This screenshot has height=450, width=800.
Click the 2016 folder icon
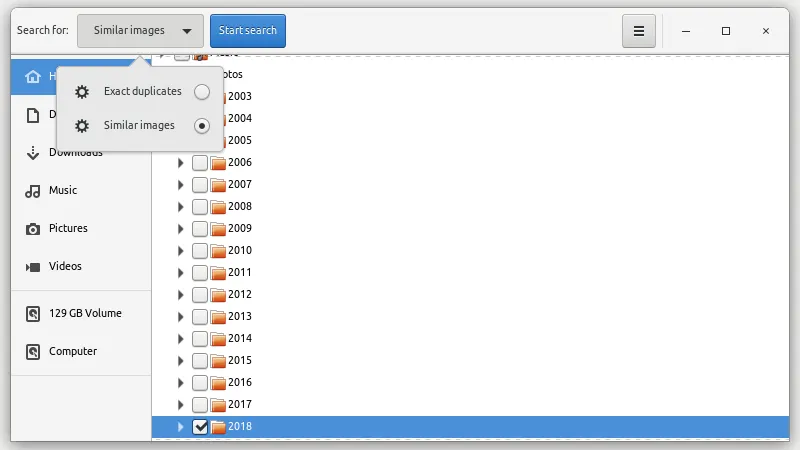coord(218,383)
